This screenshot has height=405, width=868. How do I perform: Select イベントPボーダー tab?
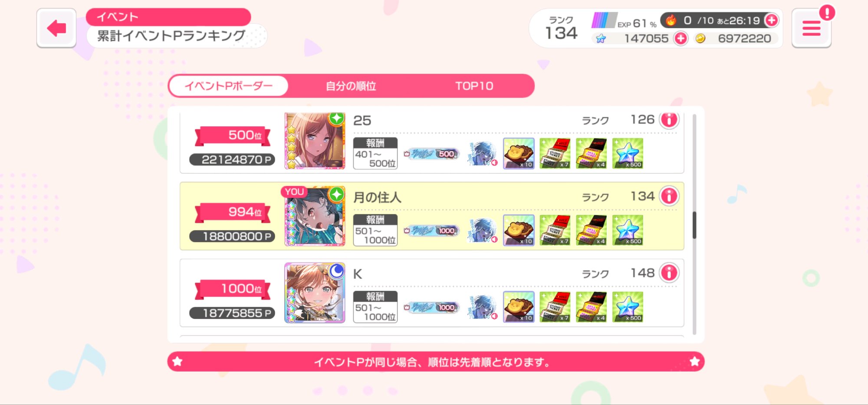click(228, 86)
